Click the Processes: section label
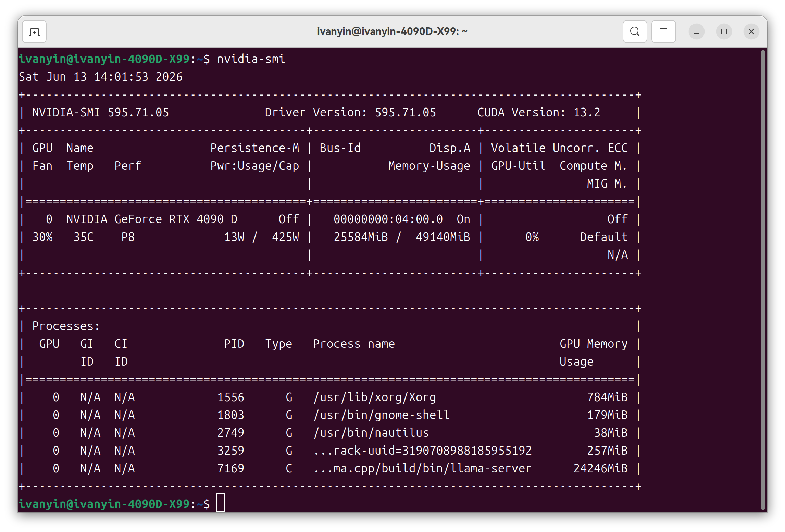This screenshot has height=532, width=785. 66,326
